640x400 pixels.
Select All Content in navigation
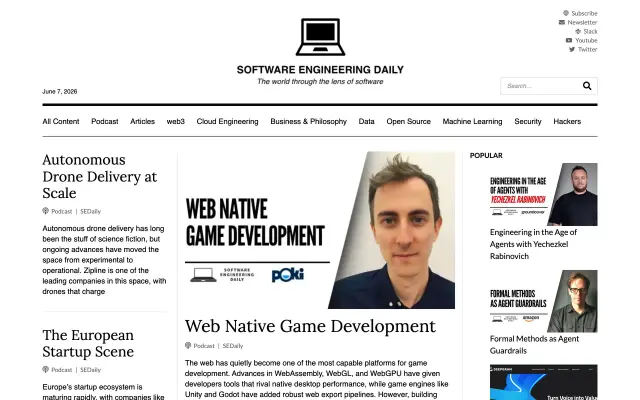[61, 121]
